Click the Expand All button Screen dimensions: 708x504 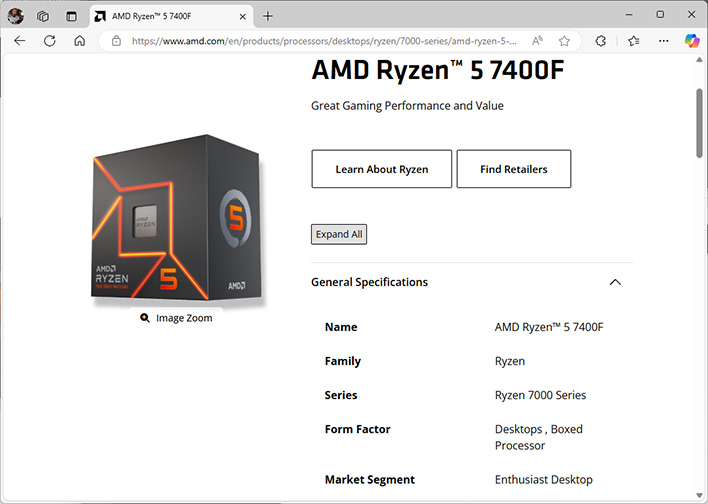click(339, 234)
